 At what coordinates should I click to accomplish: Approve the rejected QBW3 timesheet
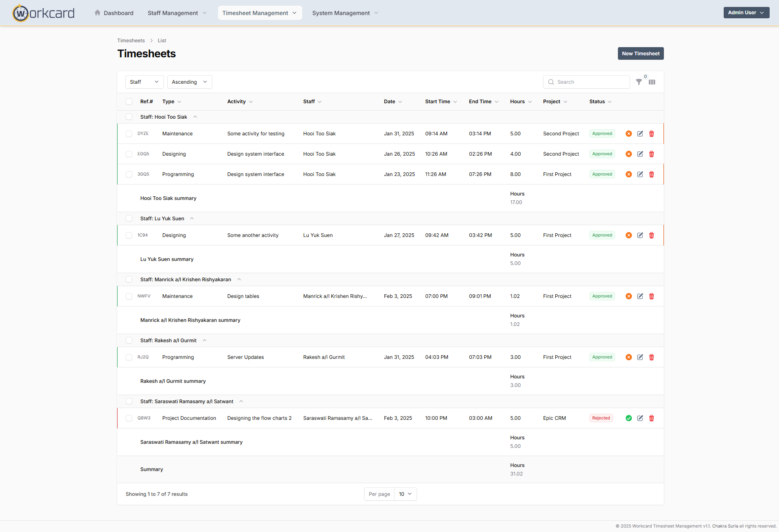[628, 418]
